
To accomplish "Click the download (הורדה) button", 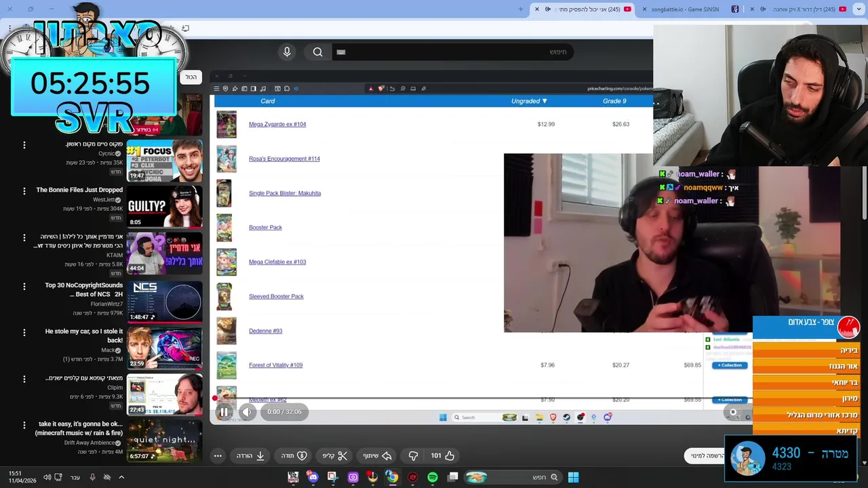I will point(250,455).
